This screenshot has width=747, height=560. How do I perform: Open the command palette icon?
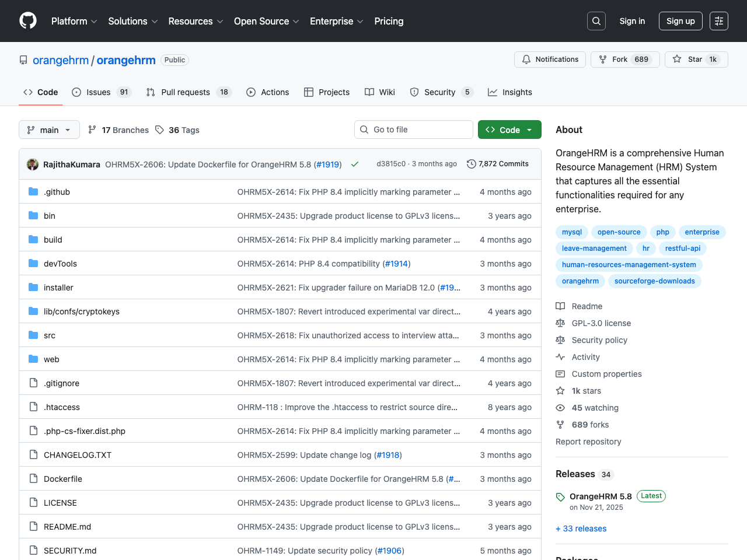pos(718,20)
